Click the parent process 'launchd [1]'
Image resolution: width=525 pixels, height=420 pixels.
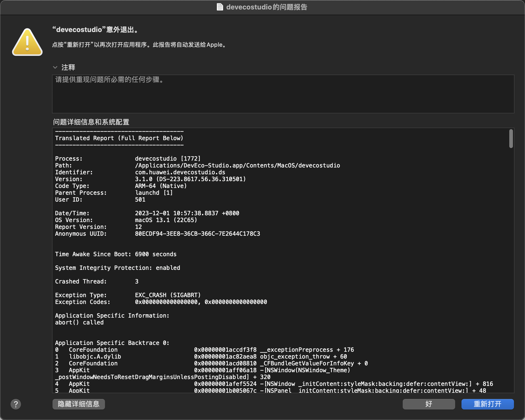[x=154, y=193]
